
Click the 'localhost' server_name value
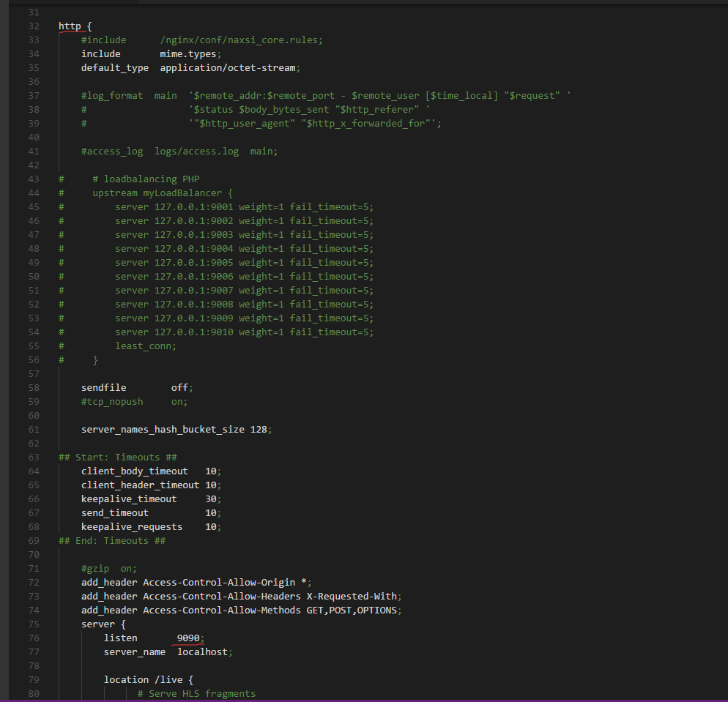[202, 652]
